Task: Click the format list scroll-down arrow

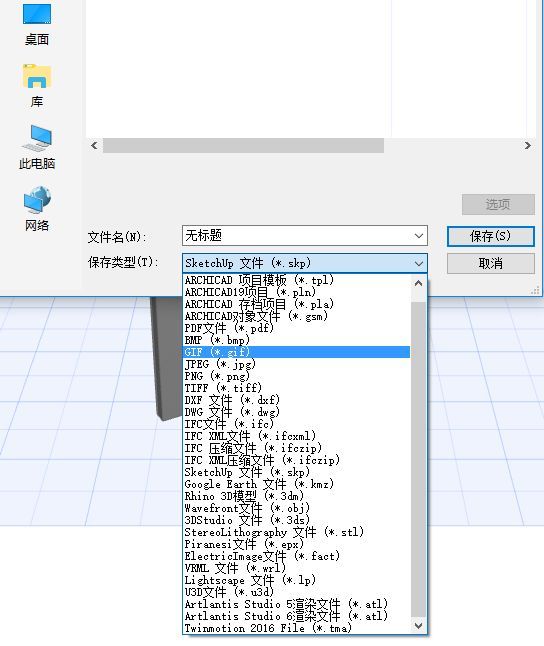Action: [x=418, y=626]
